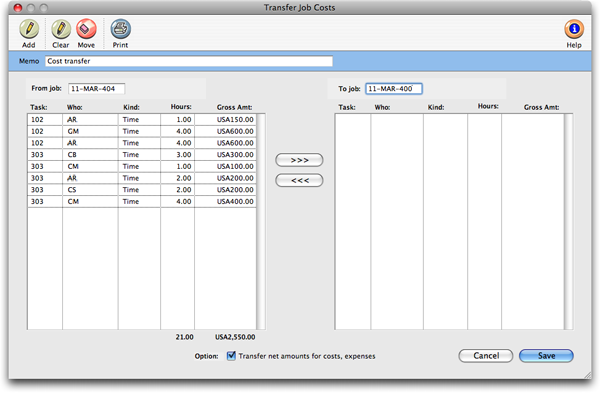Save the job cost transfer
This screenshot has width=600, height=393.
tap(546, 356)
